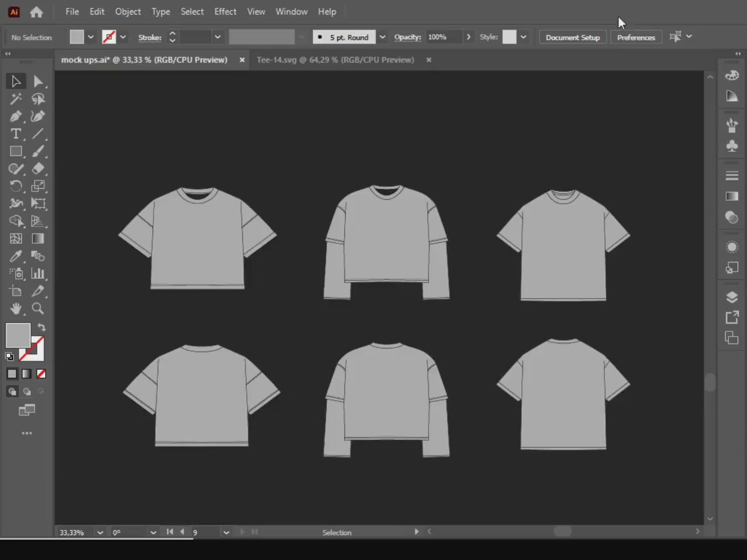Select the Rectangle tool
Image resolution: width=747 pixels, height=560 pixels.
(x=16, y=151)
